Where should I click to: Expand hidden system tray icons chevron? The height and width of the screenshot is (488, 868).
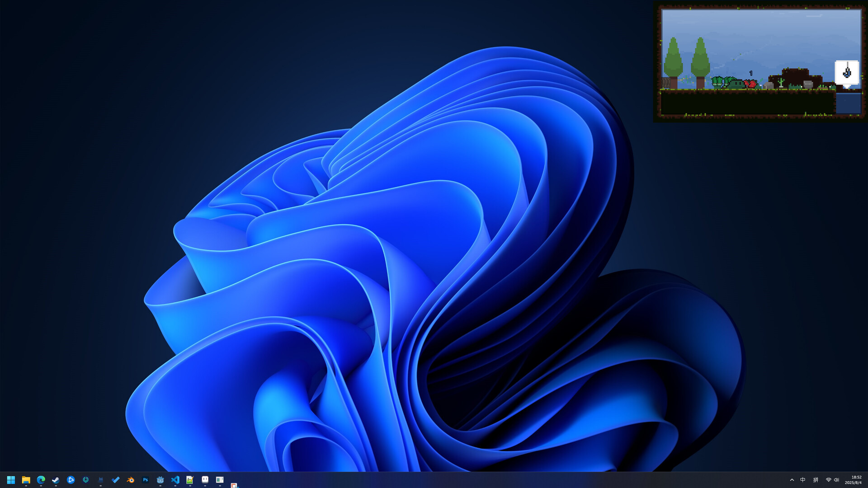click(792, 480)
